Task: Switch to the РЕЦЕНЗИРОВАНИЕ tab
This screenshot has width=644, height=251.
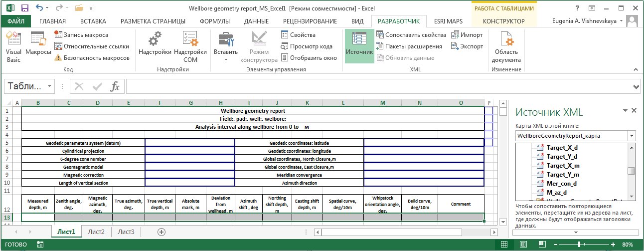Action: click(x=310, y=21)
